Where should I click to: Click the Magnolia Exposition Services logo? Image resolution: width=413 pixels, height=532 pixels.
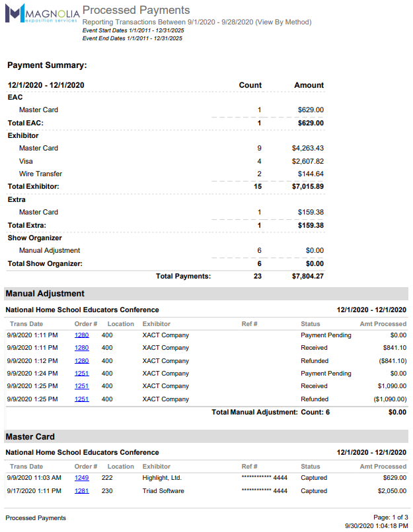[42, 13]
